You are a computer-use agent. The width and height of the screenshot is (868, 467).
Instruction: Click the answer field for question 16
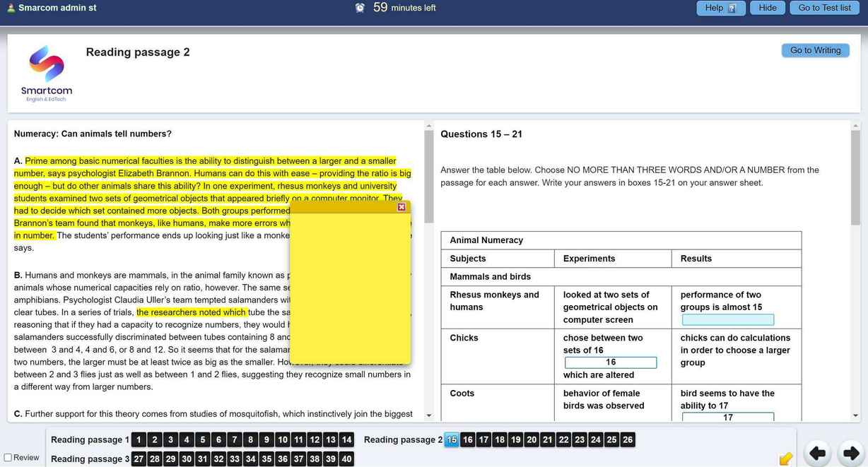pyautogui.click(x=611, y=362)
